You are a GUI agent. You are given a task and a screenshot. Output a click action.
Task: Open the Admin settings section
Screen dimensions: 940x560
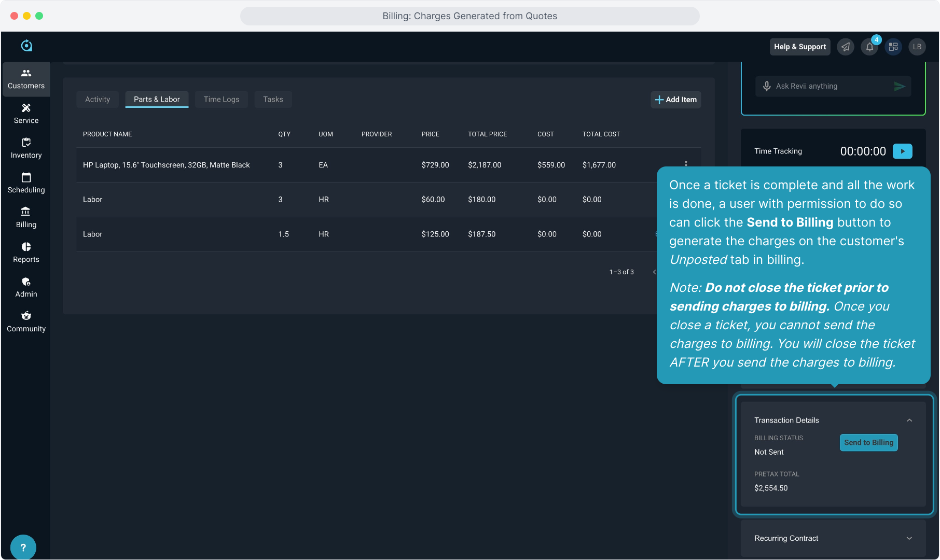(26, 288)
